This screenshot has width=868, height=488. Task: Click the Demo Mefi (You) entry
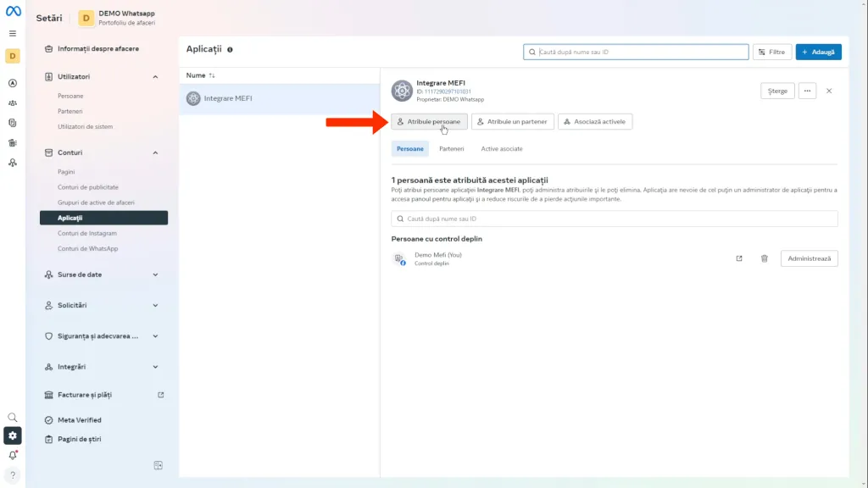tap(438, 255)
